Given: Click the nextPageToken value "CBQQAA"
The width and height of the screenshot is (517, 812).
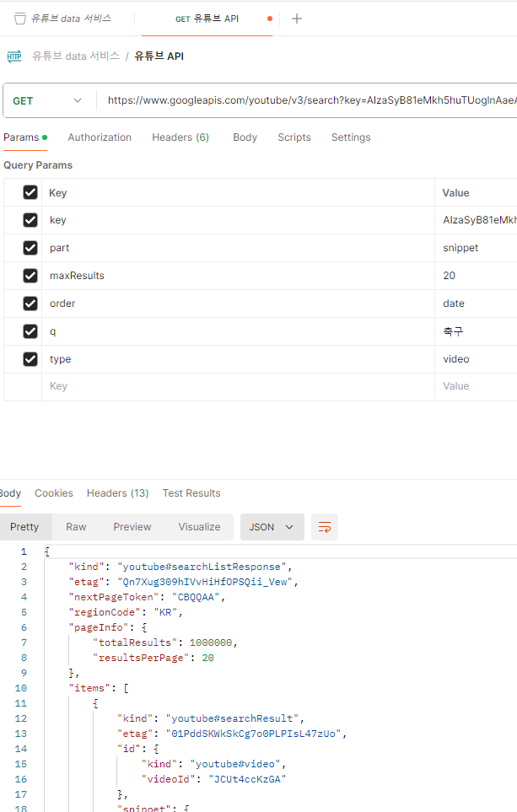Looking at the screenshot, I should (195, 597).
